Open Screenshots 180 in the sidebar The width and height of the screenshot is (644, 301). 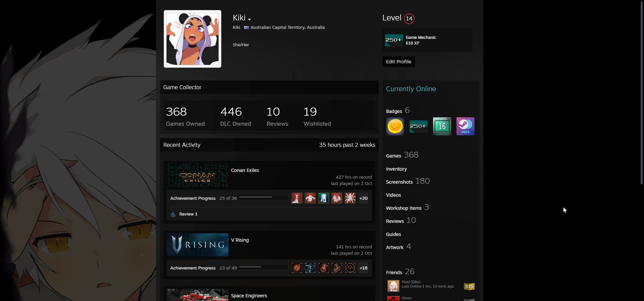point(408,181)
